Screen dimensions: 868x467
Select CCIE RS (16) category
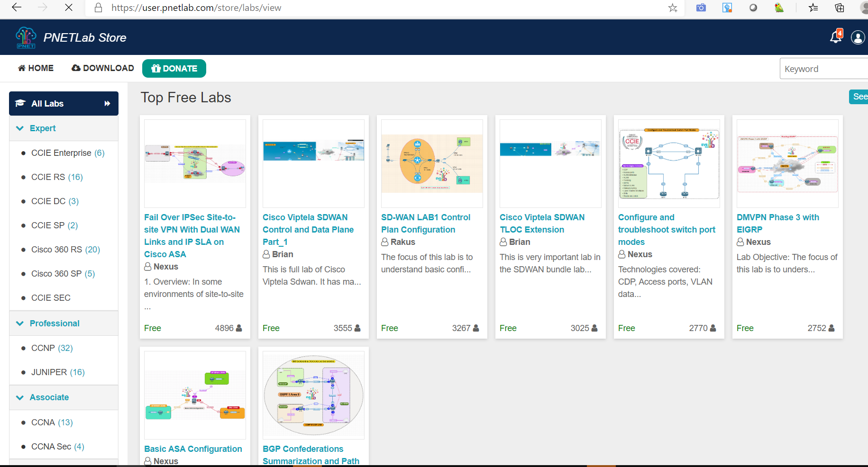pyautogui.click(x=57, y=177)
